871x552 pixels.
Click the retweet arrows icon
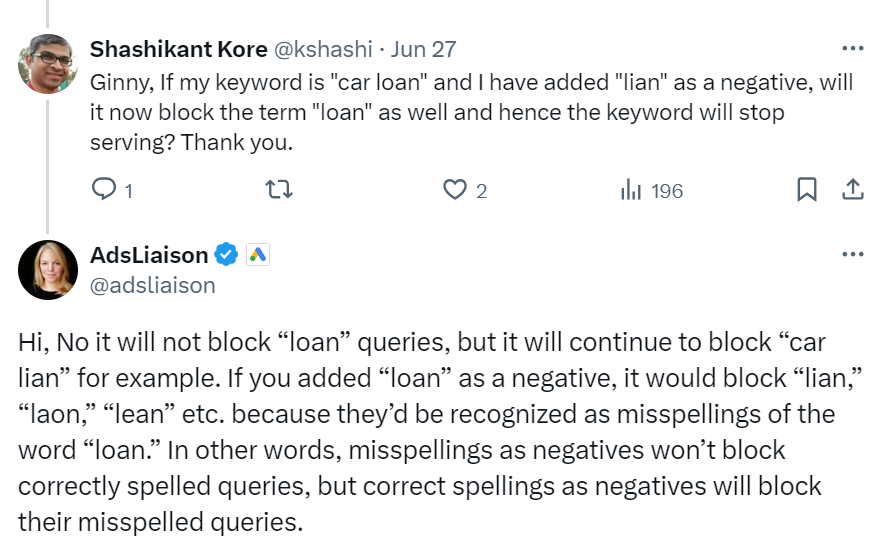279,190
